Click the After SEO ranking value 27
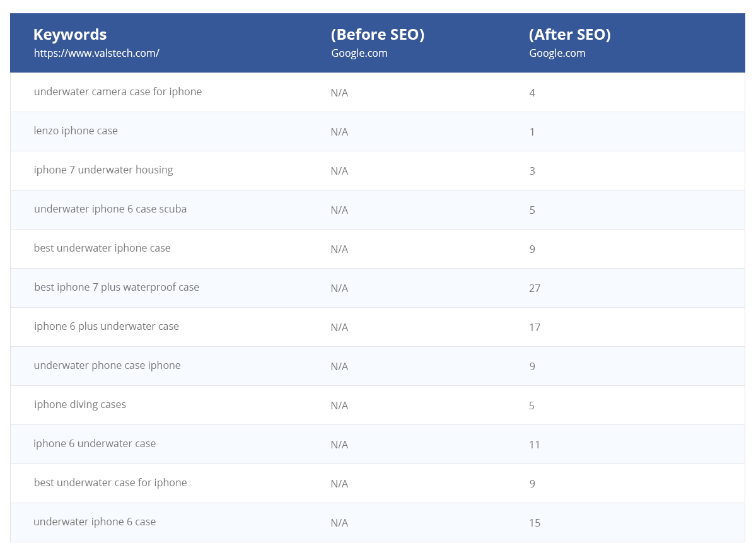This screenshot has height=560, width=756. click(535, 288)
